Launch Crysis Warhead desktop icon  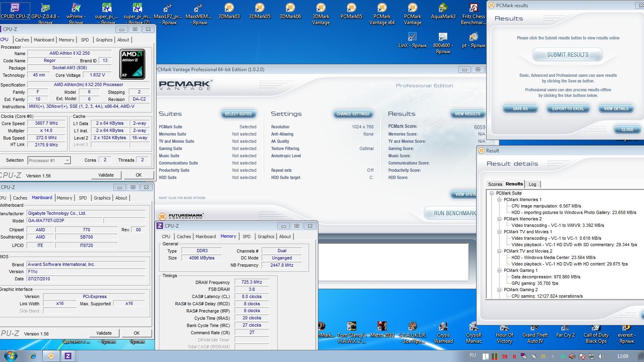(x=443, y=333)
